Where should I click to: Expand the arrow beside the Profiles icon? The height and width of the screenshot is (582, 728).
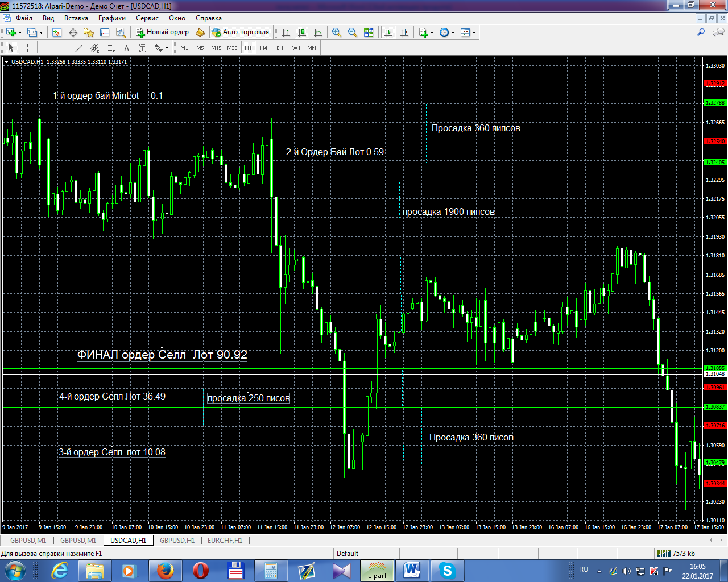click(x=42, y=32)
